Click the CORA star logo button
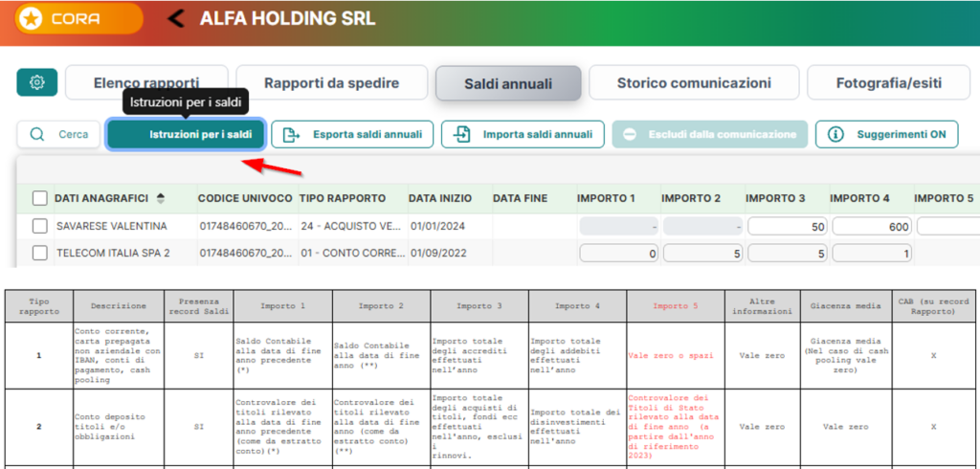Viewport: 980px width, 469px height. (x=78, y=19)
